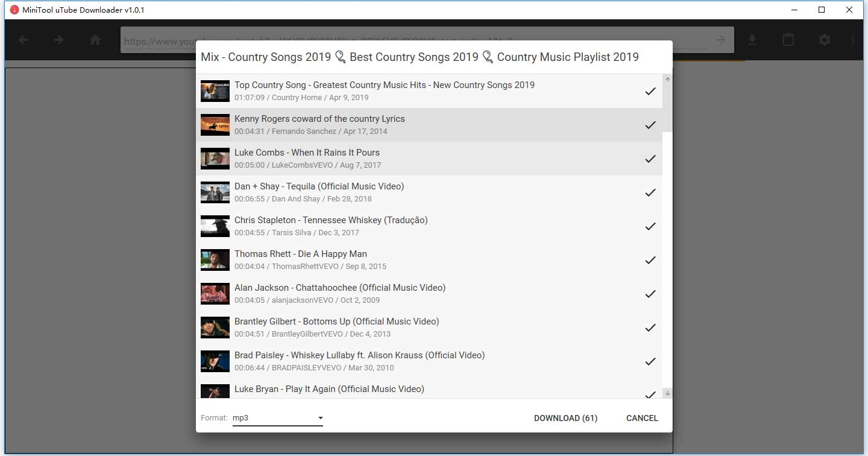
Task: Click details '00:04:05 / alanjacksonVEVO / Oct 2, 2009'
Action: point(307,300)
